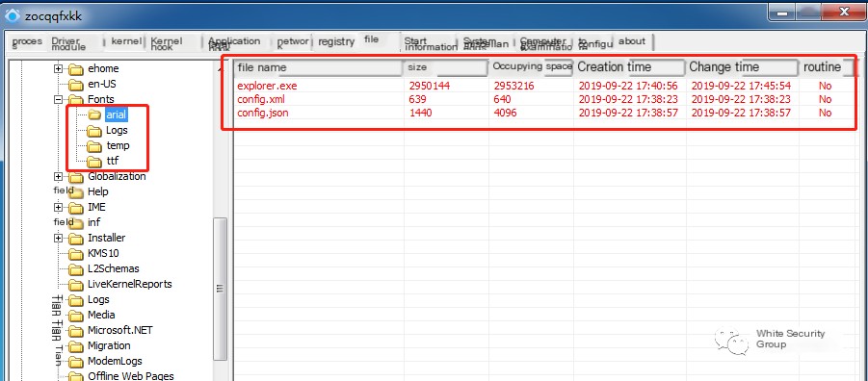Image resolution: width=868 pixels, height=381 pixels.
Task: Switch to the Driver module tab
Action: coord(68,43)
